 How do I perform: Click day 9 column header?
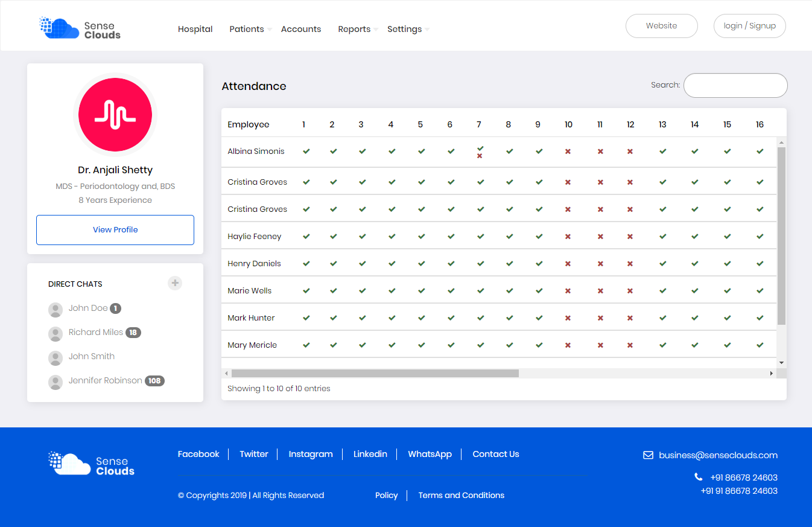click(x=538, y=124)
